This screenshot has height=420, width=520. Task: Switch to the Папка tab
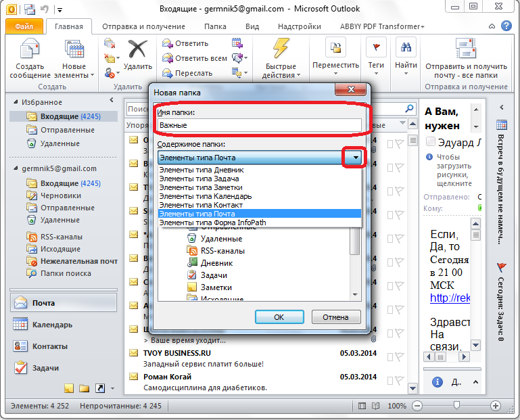click(x=215, y=26)
